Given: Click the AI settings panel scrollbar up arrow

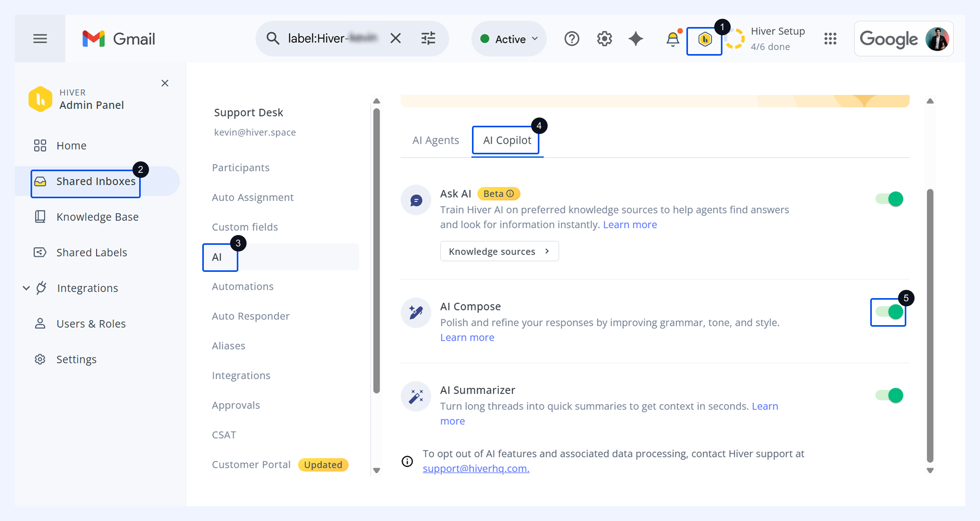Looking at the screenshot, I should (930, 101).
